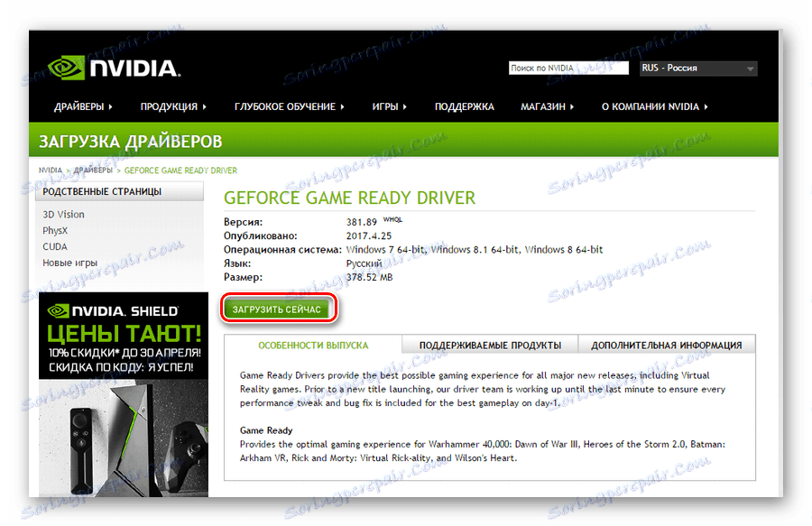Screen dimensions: 812x526
Task: Click into the NVIDIA search field
Action: coord(568,67)
